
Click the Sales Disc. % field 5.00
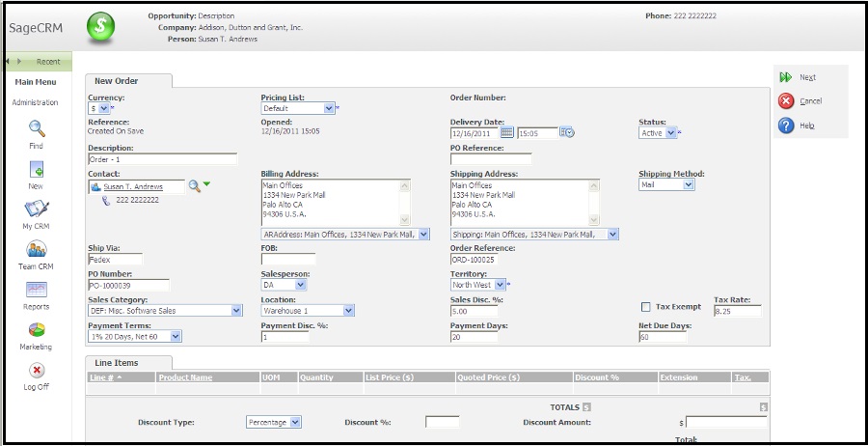point(475,311)
